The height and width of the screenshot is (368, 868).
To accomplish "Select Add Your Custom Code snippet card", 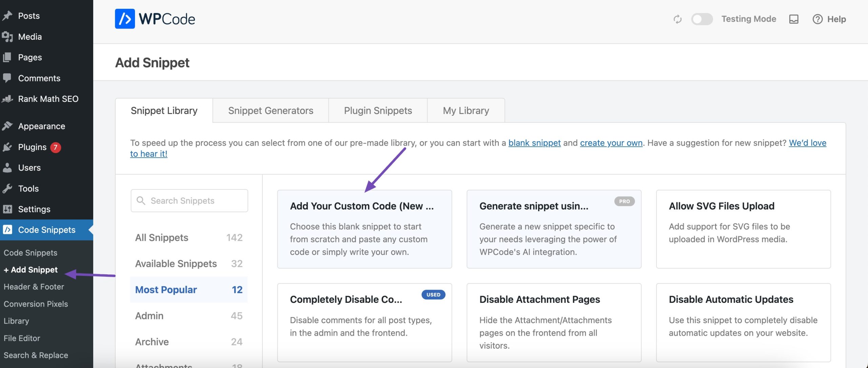I will (364, 229).
